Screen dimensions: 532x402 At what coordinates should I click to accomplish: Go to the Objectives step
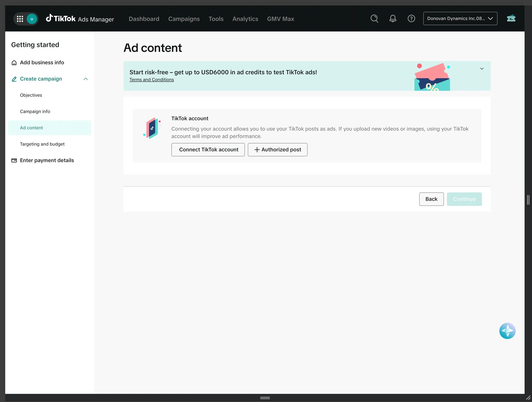31,95
